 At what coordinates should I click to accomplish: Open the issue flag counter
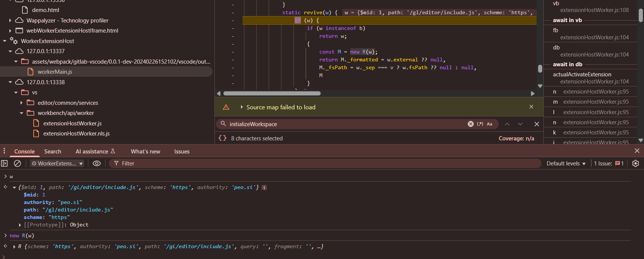click(x=619, y=163)
